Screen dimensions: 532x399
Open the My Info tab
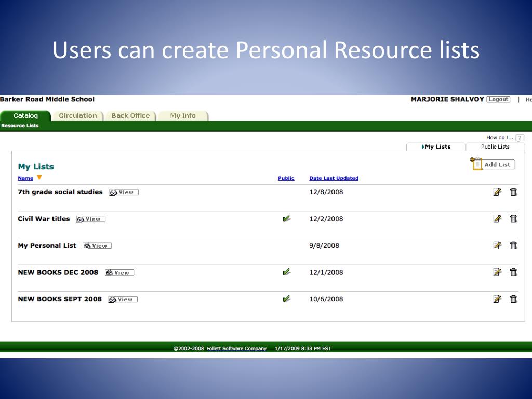click(183, 116)
